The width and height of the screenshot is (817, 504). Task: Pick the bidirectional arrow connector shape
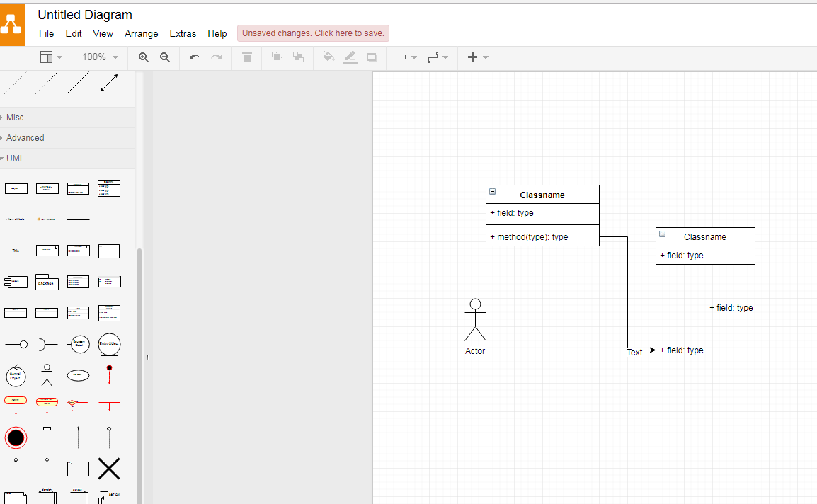click(x=108, y=84)
